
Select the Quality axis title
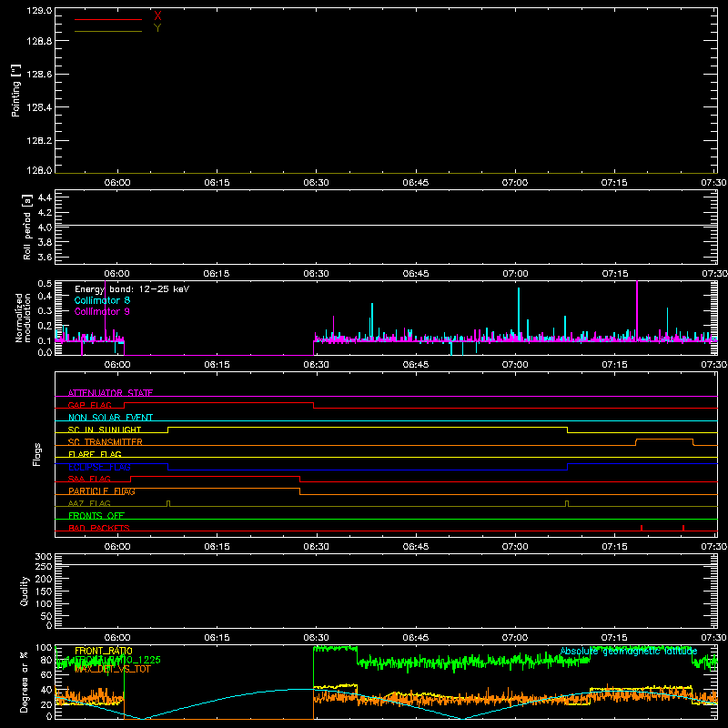tap(25, 591)
